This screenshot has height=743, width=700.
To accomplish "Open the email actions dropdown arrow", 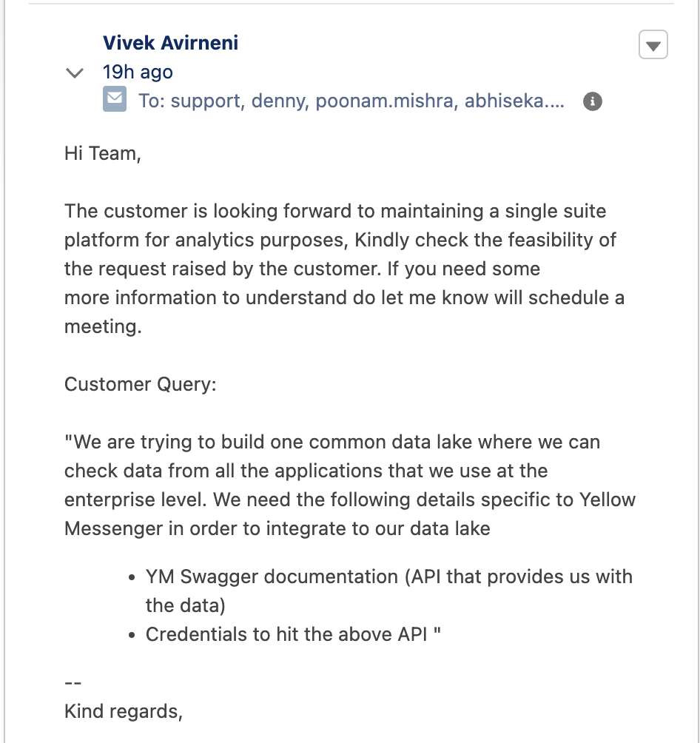I will coord(653,45).
